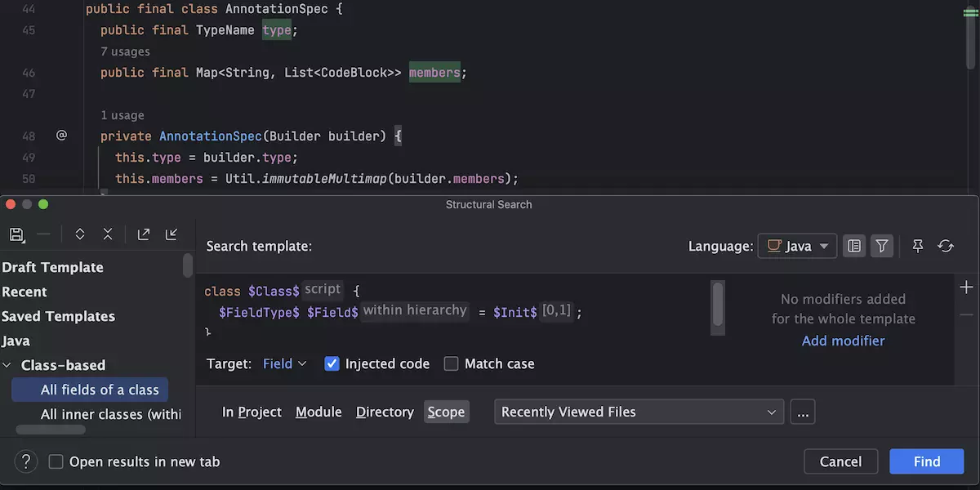Collapse all templates in the tree

108,234
